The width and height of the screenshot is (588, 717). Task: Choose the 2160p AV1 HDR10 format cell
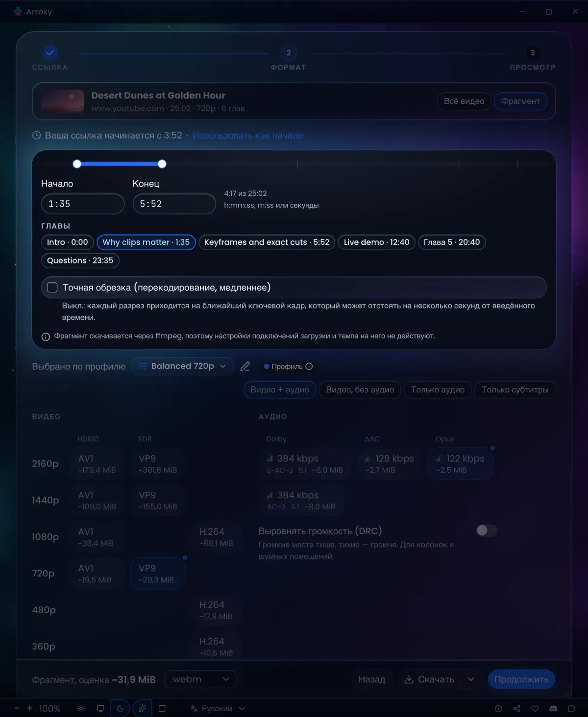pos(97,463)
